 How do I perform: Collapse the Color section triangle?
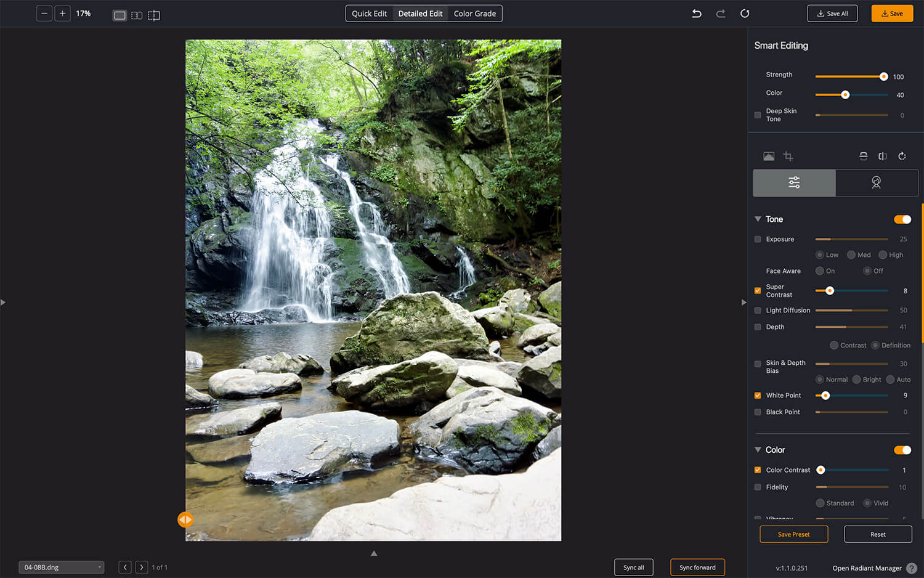(758, 450)
